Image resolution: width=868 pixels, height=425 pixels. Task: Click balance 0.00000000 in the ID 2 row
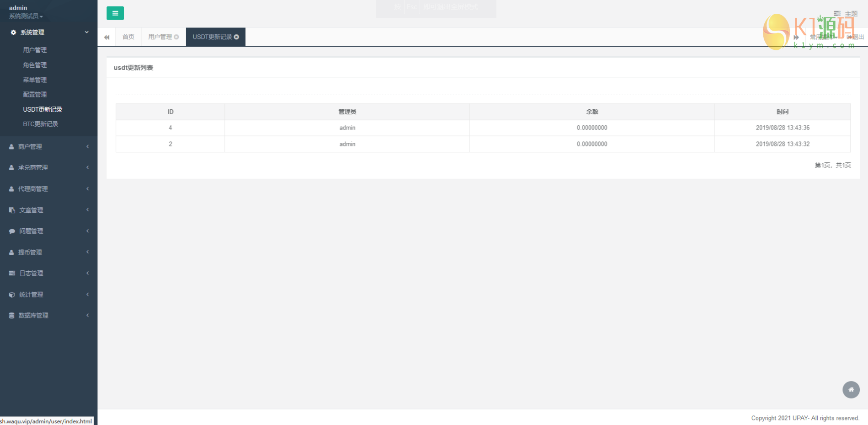592,144
